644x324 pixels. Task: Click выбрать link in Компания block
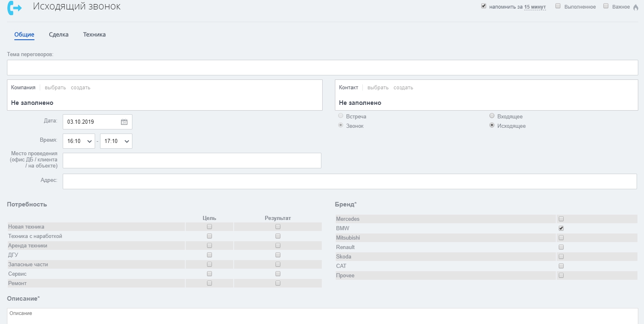[x=55, y=88]
